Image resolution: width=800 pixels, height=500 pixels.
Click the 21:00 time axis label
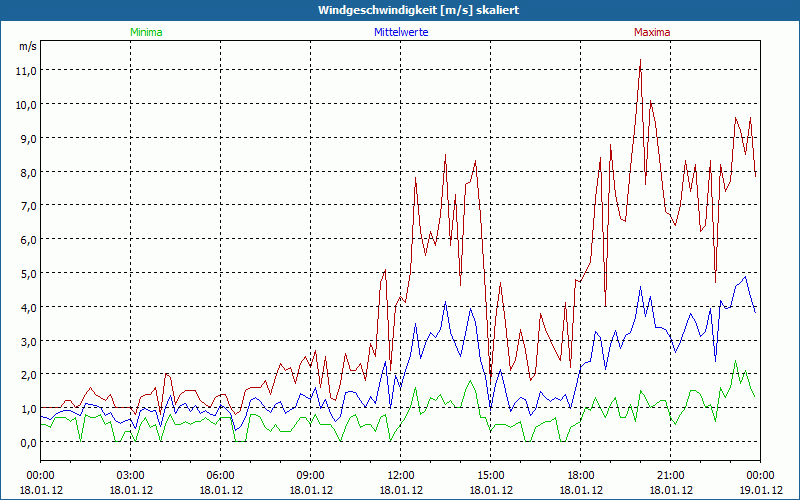coord(670,476)
